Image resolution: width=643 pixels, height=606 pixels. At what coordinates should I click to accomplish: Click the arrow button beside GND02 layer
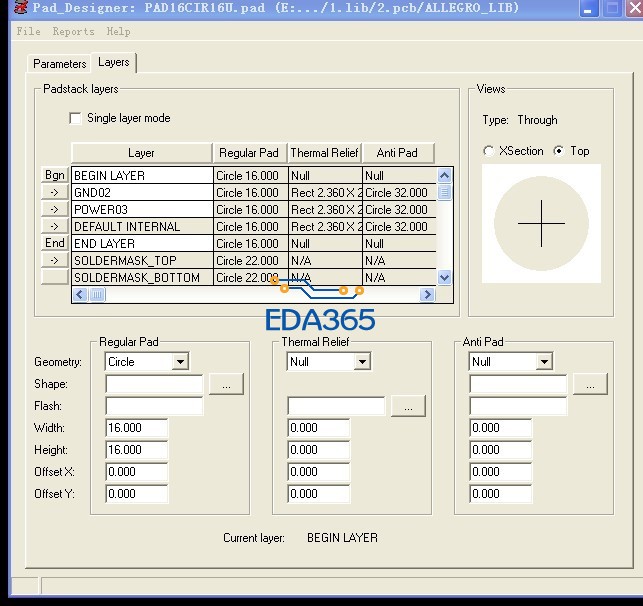pos(55,193)
